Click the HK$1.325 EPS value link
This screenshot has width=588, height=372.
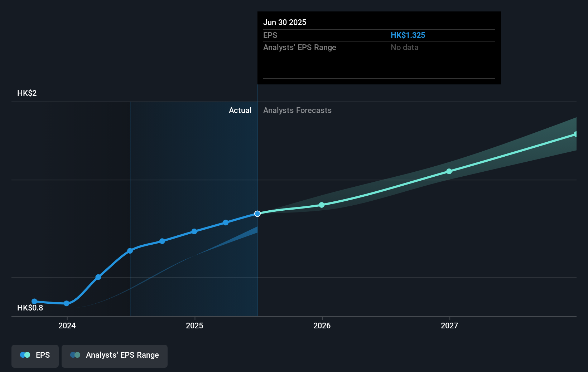pos(408,35)
